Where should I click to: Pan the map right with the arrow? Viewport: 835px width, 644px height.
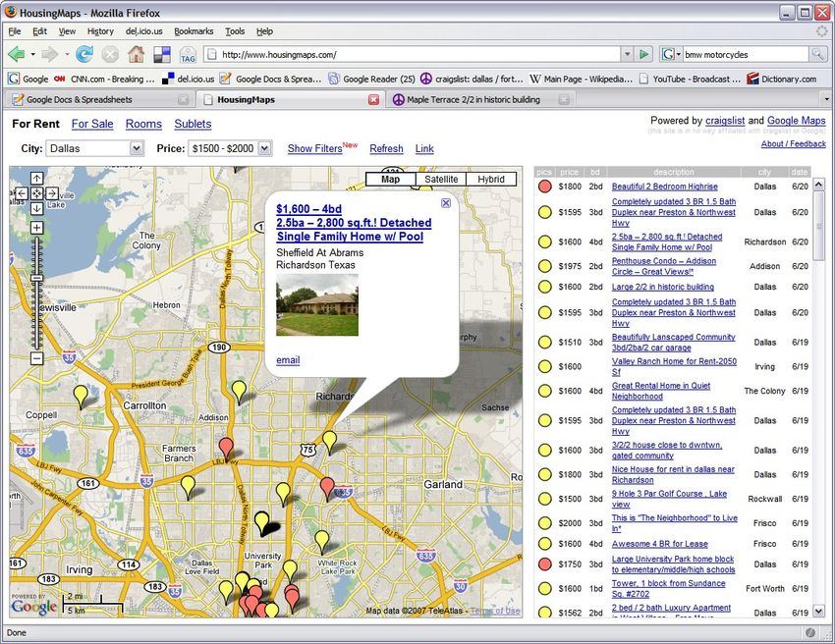(x=52, y=193)
